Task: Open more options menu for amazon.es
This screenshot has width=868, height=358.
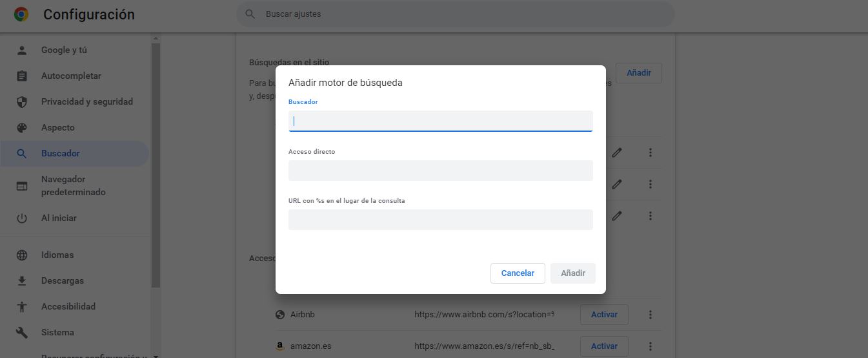Action: pyautogui.click(x=651, y=346)
